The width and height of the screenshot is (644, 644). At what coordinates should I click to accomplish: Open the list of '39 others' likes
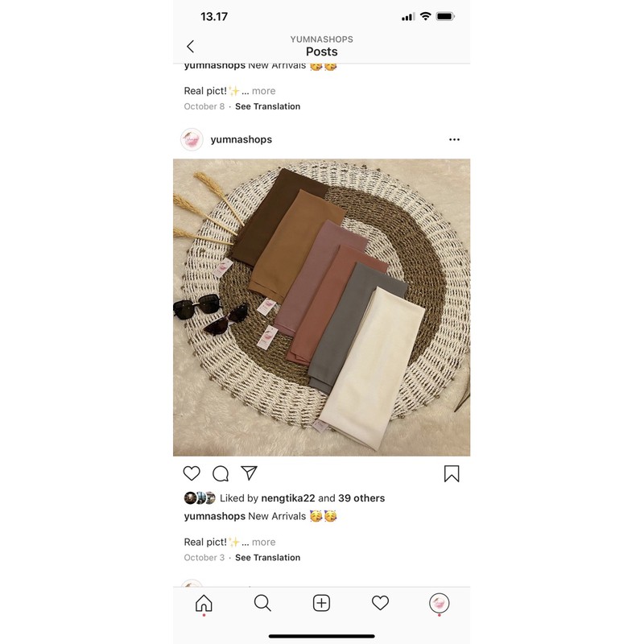[x=361, y=498]
